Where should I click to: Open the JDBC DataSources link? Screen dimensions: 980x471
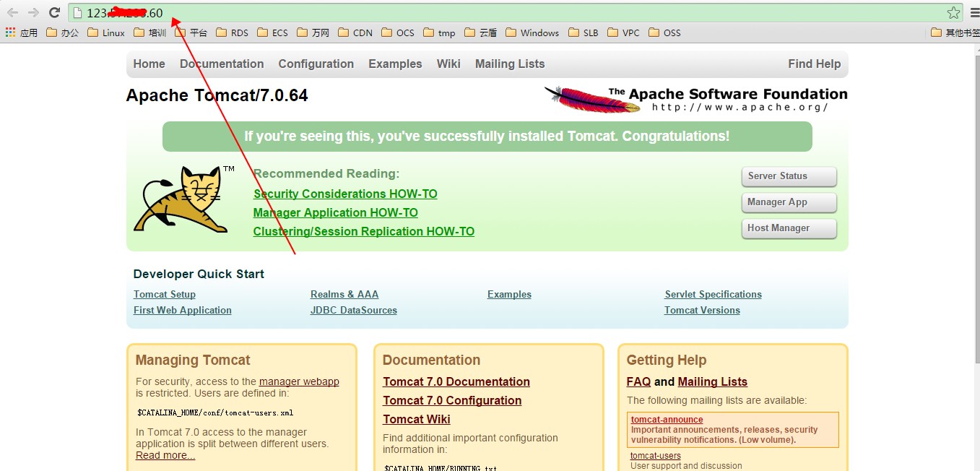point(353,311)
